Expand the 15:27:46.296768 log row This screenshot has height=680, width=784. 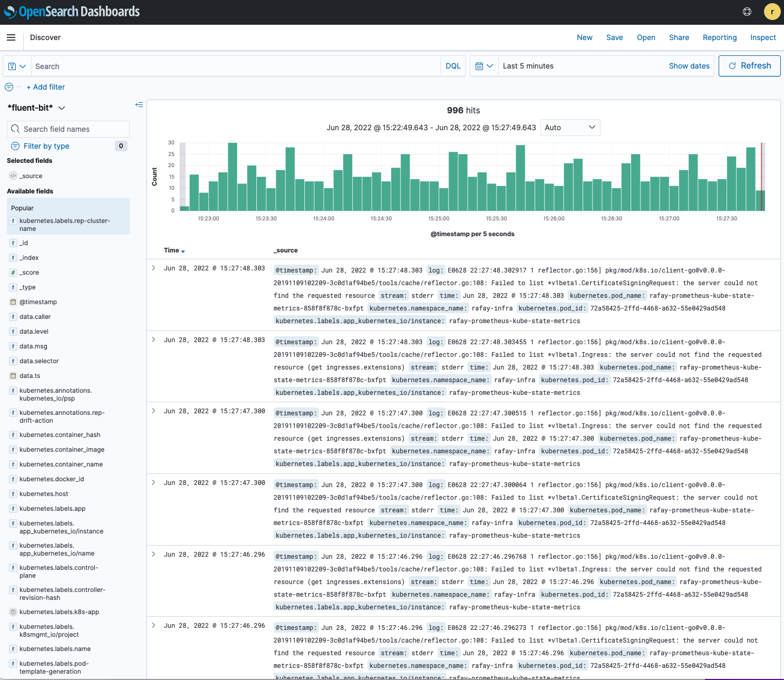tap(153, 555)
